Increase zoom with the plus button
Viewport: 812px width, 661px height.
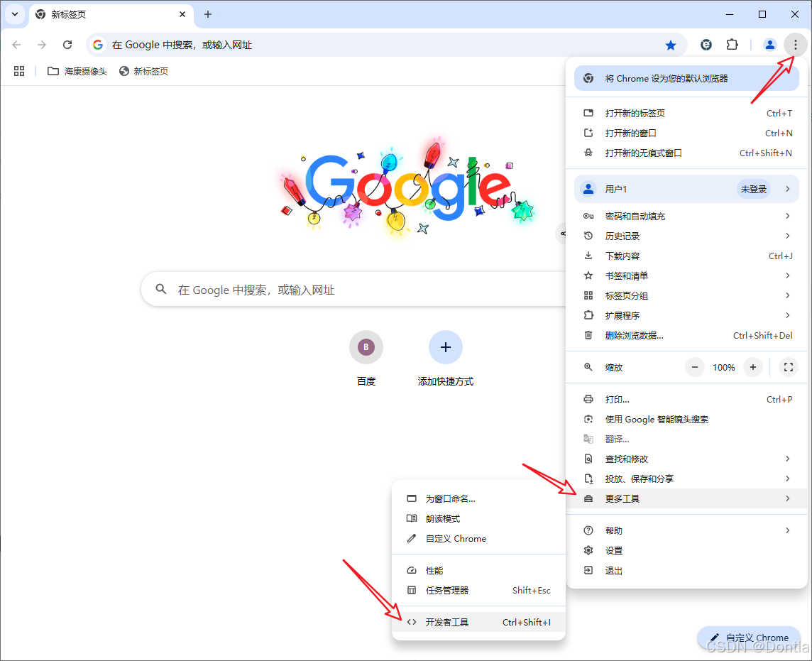(x=753, y=367)
